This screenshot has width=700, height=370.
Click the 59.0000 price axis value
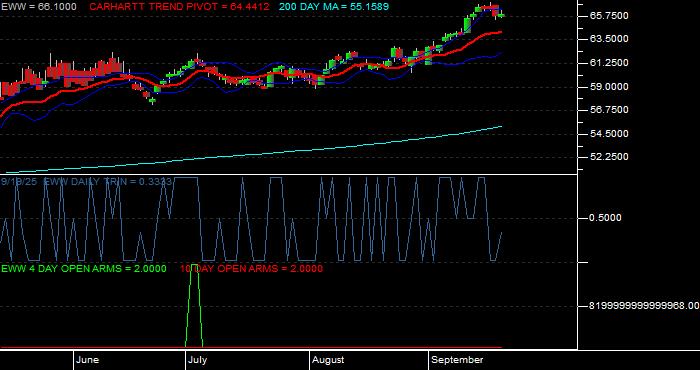coord(609,87)
